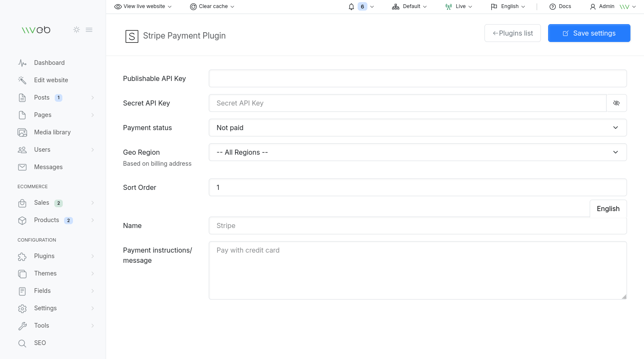Expand the Settings submenu chevron
Viewport: 644px width, 359px height.
pos(92,309)
